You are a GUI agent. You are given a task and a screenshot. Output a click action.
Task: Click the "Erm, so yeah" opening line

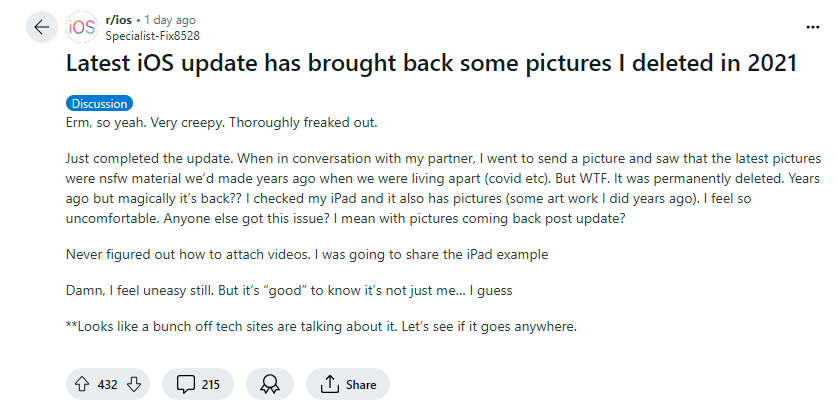click(222, 122)
